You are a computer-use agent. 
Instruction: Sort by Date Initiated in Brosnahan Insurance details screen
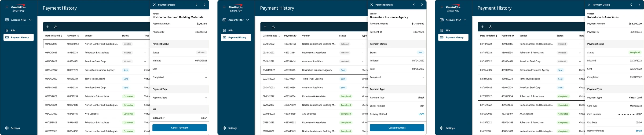(x=271, y=36)
